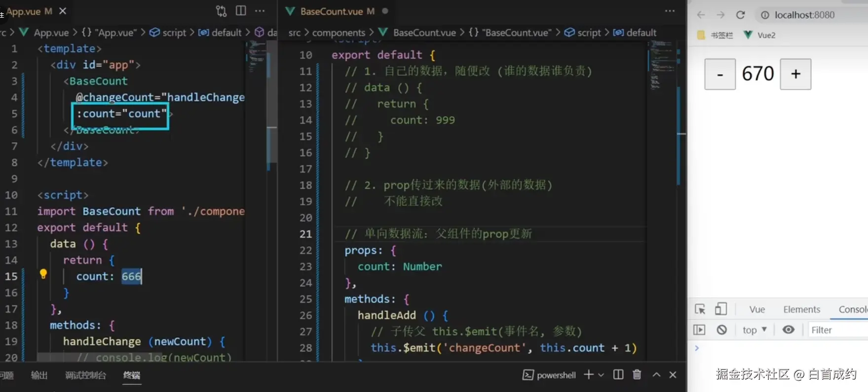Image resolution: width=868 pixels, height=392 pixels.
Task: Switch to the 终端 panel tab
Action: (132, 375)
